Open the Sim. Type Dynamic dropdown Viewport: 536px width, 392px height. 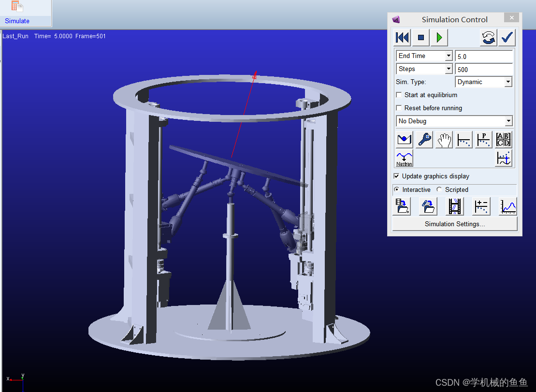tap(507, 82)
